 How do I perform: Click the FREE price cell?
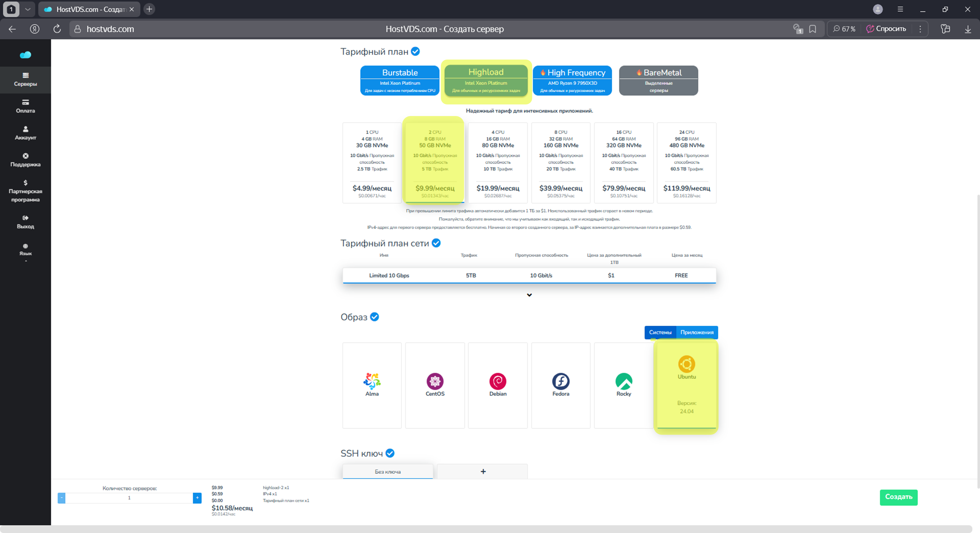click(681, 275)
